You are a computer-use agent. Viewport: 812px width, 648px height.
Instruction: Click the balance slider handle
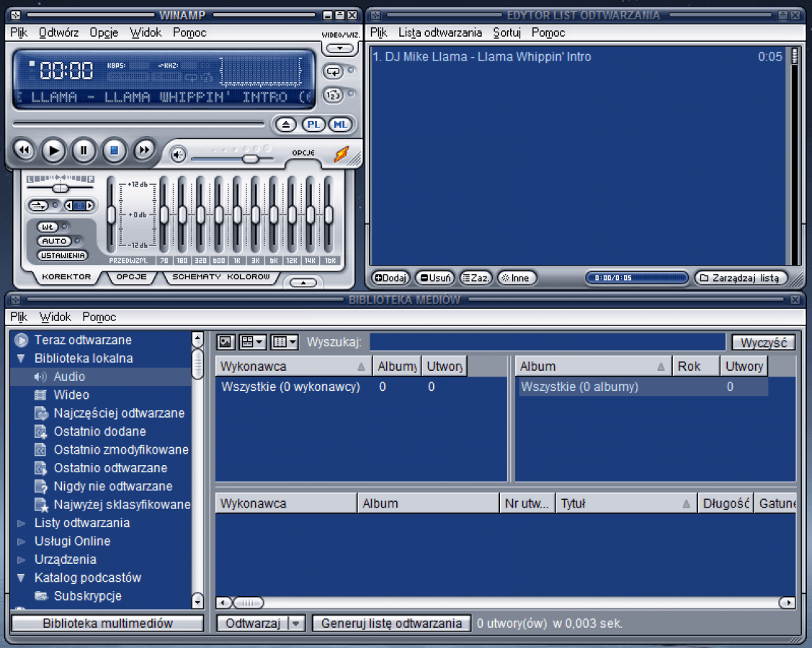pos(61,189)
